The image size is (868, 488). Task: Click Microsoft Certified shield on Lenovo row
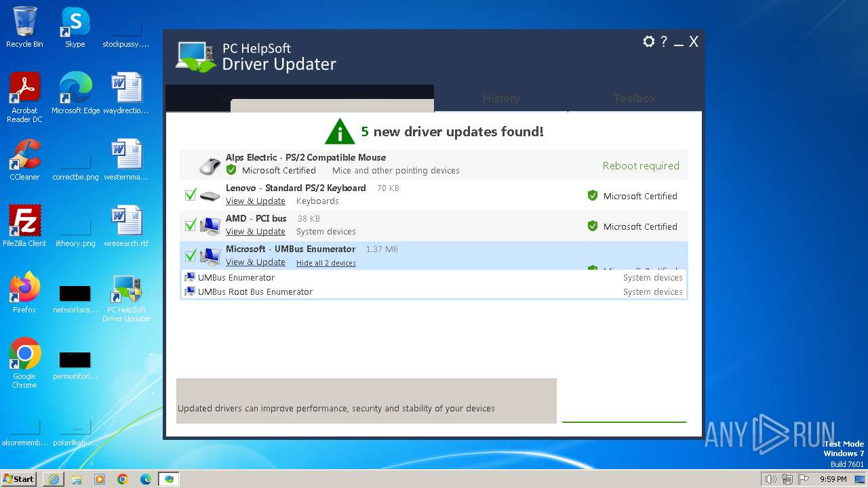click(593, 196)
